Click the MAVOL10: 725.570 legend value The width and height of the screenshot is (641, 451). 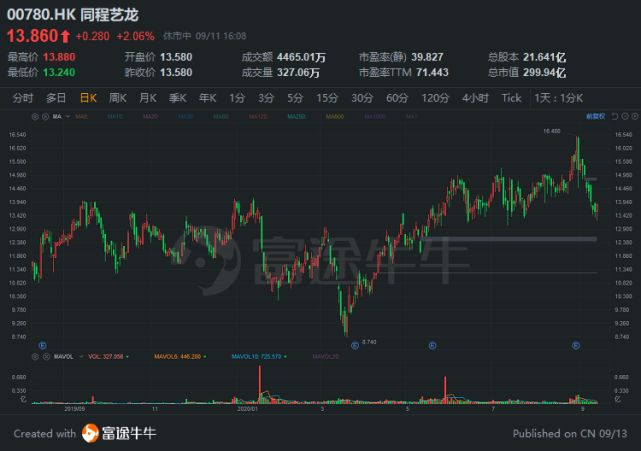point(256,357)
